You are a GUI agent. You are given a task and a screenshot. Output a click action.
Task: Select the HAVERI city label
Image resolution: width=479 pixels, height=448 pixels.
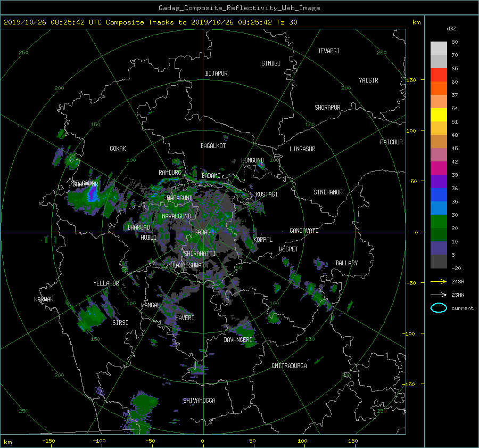pos(185,318)
